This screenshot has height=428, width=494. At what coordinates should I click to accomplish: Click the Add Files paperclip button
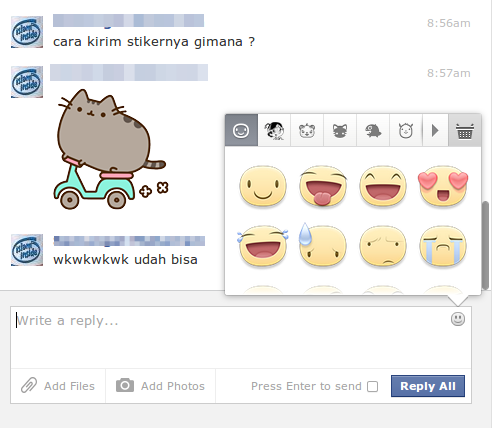coord(58,386)
